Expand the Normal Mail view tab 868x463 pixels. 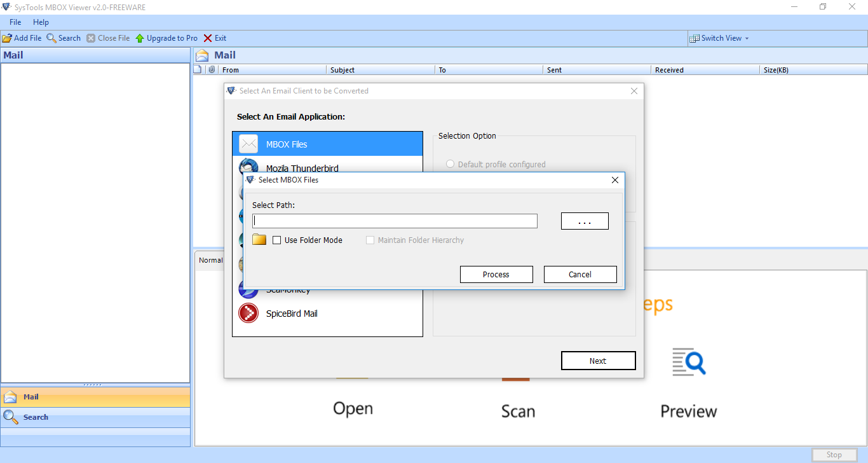point(210,259)
